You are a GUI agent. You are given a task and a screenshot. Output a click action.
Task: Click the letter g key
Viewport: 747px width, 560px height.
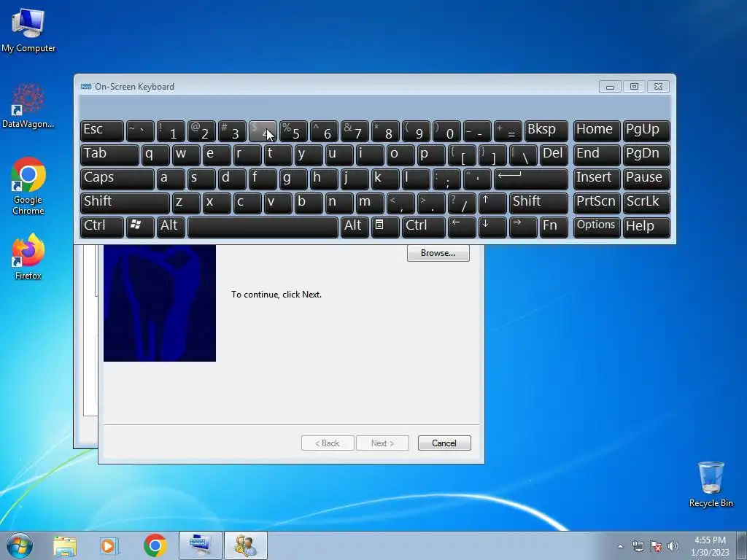(293, 179)
